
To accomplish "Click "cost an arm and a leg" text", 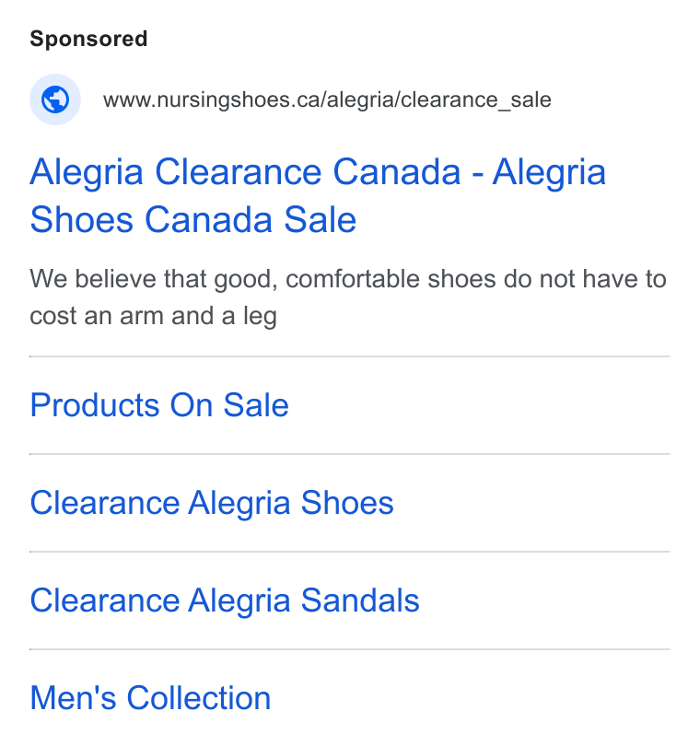I will (x=153, y=317).
